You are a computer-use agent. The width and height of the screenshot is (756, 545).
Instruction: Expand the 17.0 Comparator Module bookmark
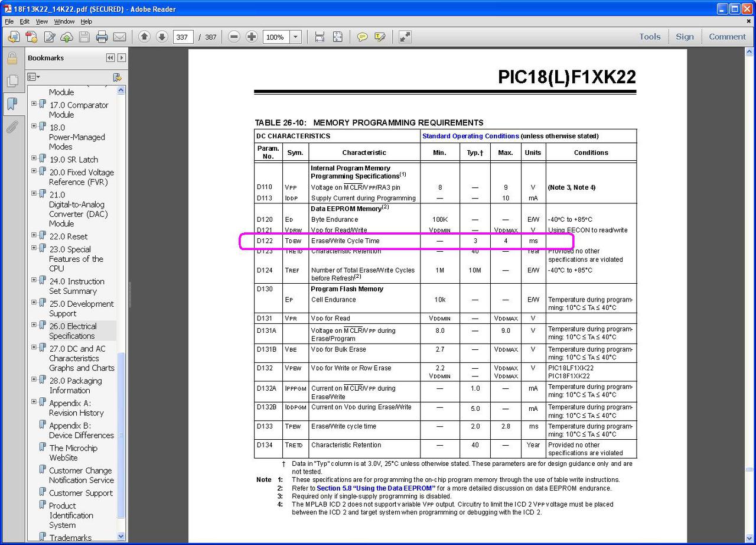coord(34,103)
